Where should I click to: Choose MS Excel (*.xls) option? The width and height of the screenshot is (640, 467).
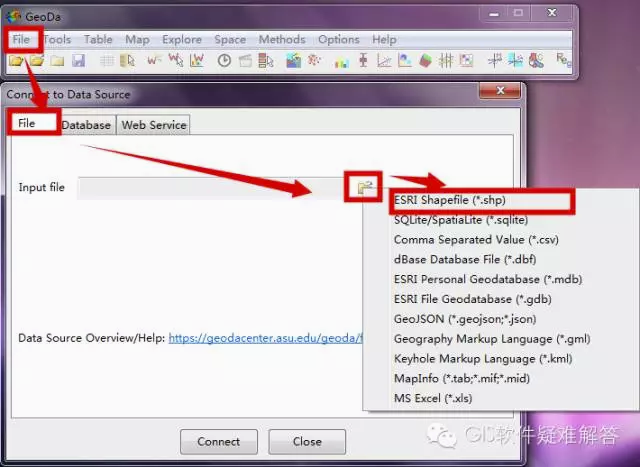tap(433, 398)
